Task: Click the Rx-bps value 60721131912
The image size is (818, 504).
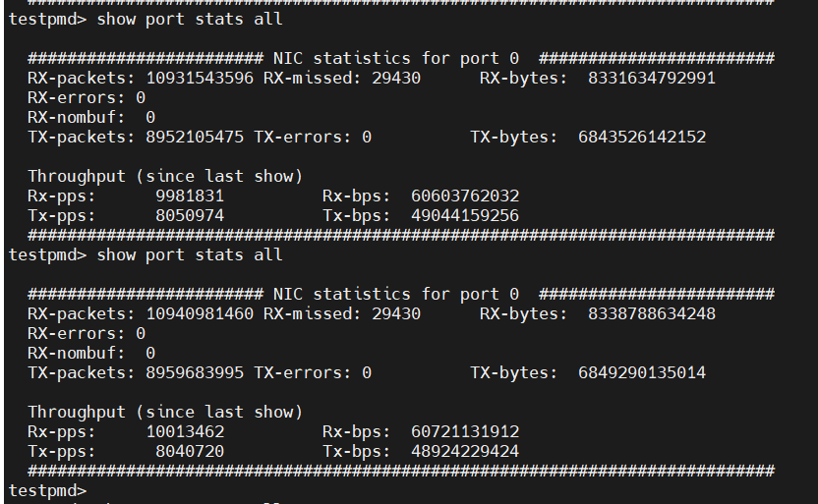Action: (x=465, y=431)
